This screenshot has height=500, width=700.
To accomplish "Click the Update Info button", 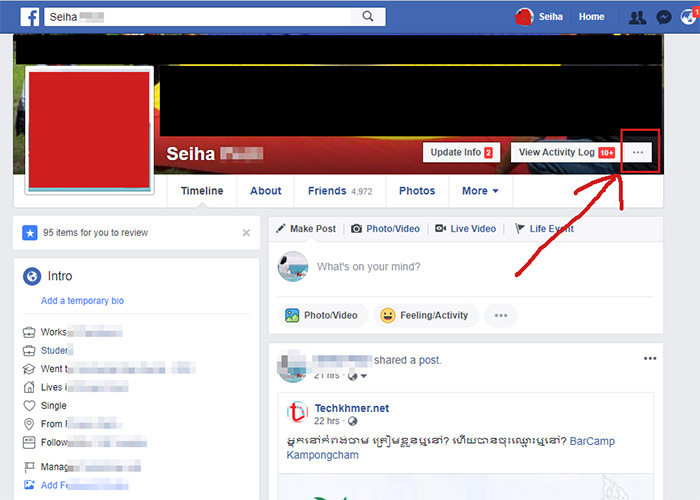I will point(461,152).
